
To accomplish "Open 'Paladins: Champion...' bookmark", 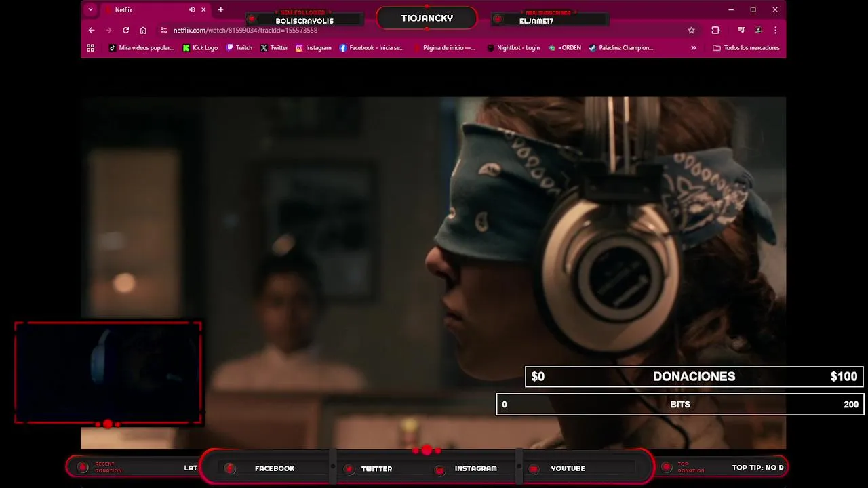I will pos(620,47).
